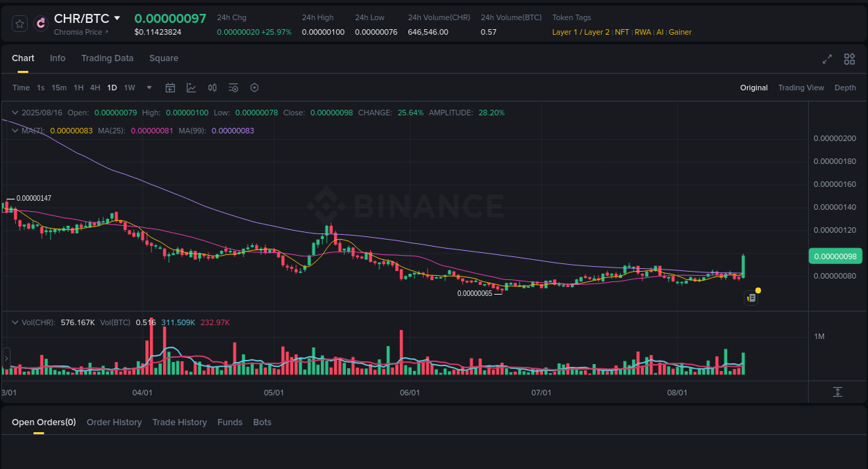Viewport: 868px width, 469px height.
Task: Open technical indicators line-chart icon
Action: pos(191,88)
